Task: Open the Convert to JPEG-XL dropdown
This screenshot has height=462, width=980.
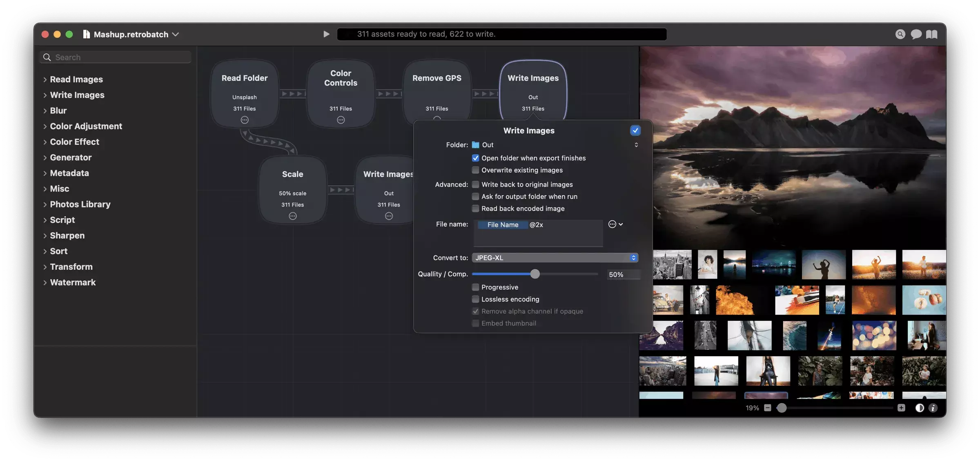Action: [x=555, y=258]
